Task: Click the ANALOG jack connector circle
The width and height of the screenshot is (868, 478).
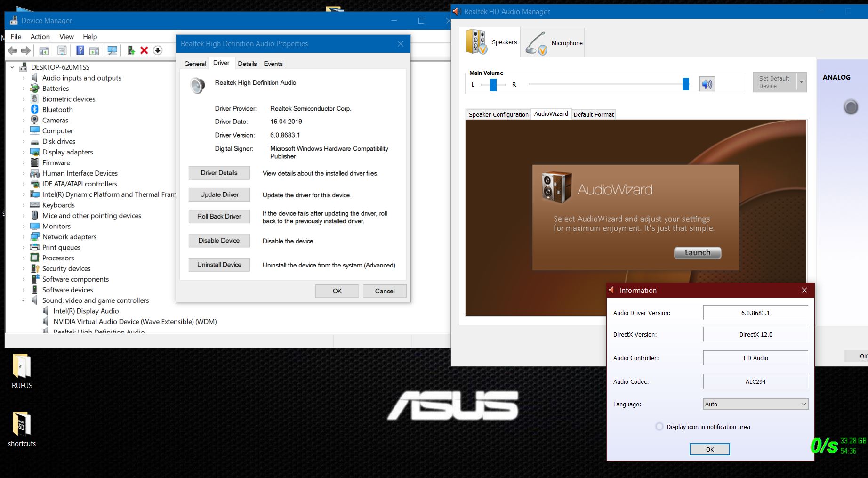Action: (851, 107)
